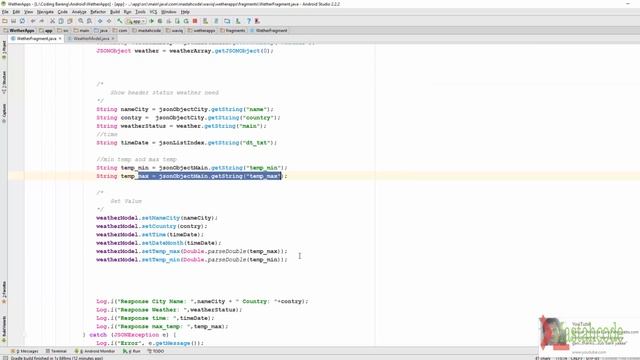Viewport: 640px width, 360px height.
Task: Click the wetherapps breadcrumb folder
Action: click(202, 30)
